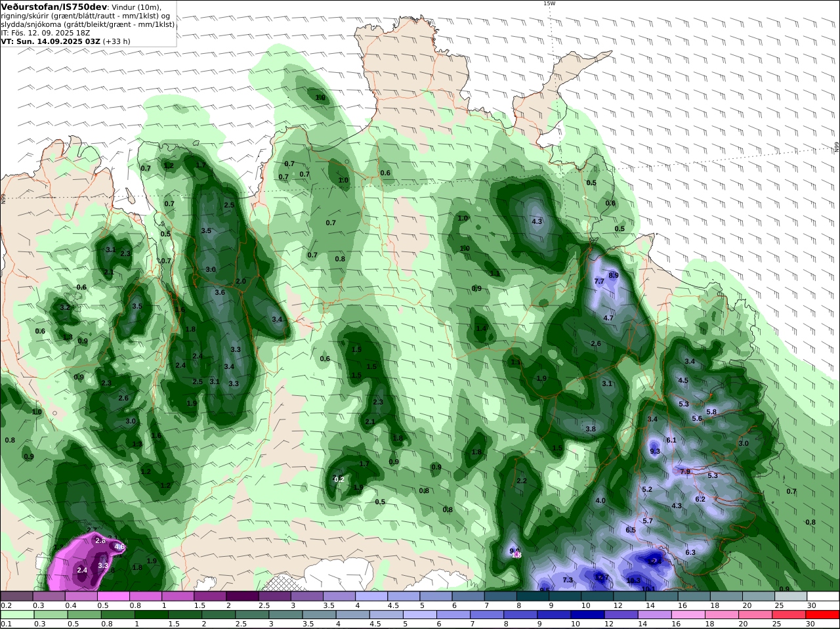This screenshot has height=629, width=840.
Task: Click the 66N latitude label on right edge
Action: pyautogui.click(x=837, y=147)
